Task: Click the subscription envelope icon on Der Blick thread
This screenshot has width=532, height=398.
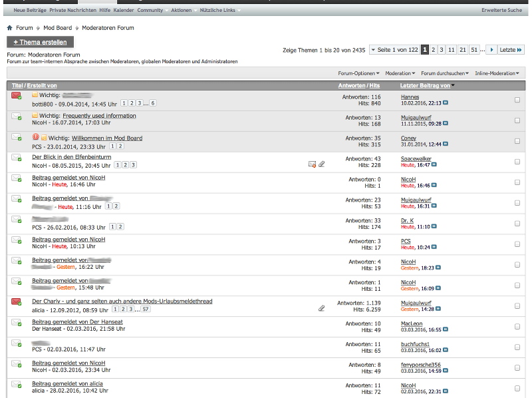Action: [x=312, y=164]
